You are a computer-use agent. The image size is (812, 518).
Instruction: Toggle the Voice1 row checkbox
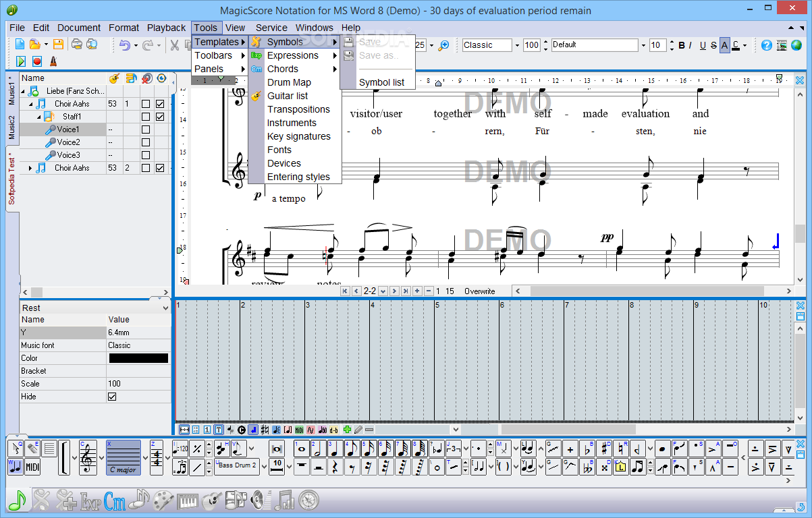point(146,129)
